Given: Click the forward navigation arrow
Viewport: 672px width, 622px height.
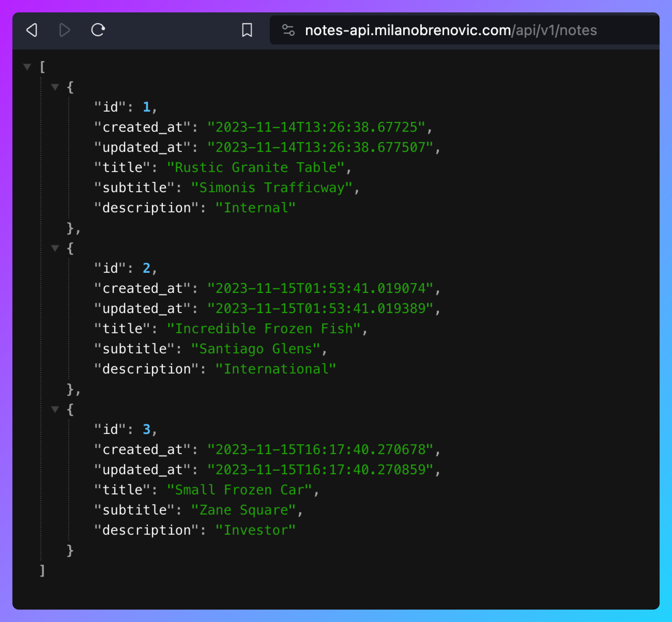Looking at the screenshot, I should click(64, 30).
